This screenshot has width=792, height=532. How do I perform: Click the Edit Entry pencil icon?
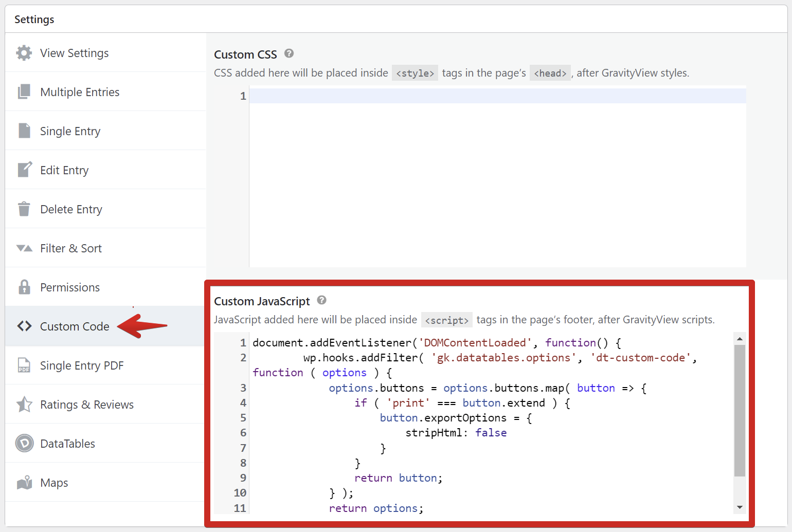click(24, 170)
